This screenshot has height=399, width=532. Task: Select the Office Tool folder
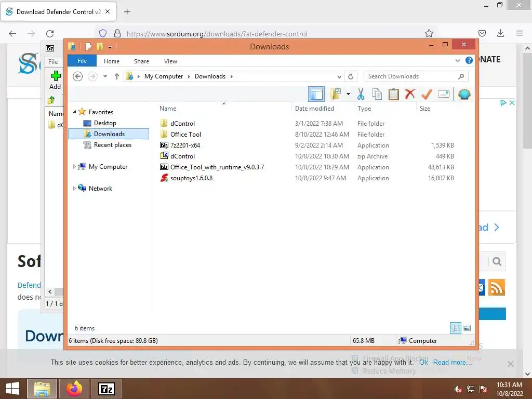point(185,135)
